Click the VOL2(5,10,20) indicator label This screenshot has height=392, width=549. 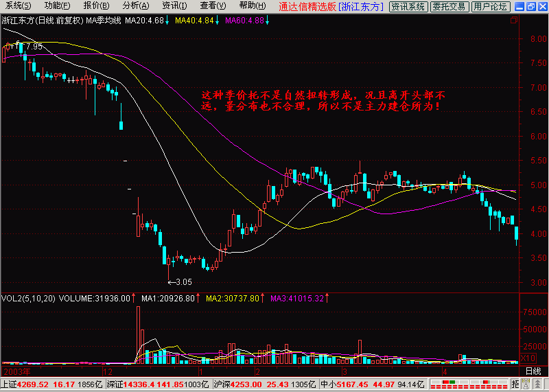[x=27, y=299]
